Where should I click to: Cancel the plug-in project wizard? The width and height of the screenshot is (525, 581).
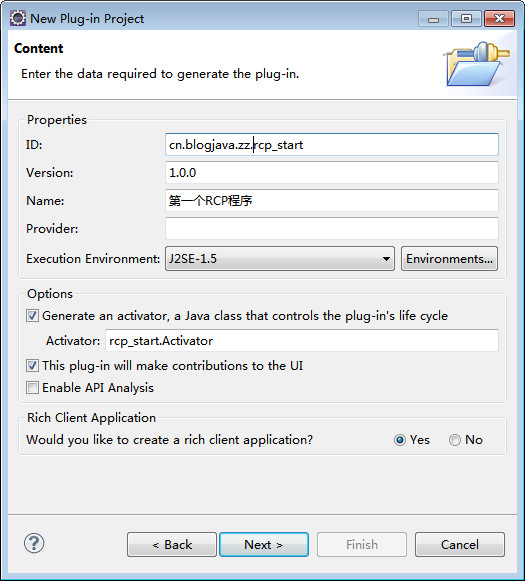coord(460,545)
